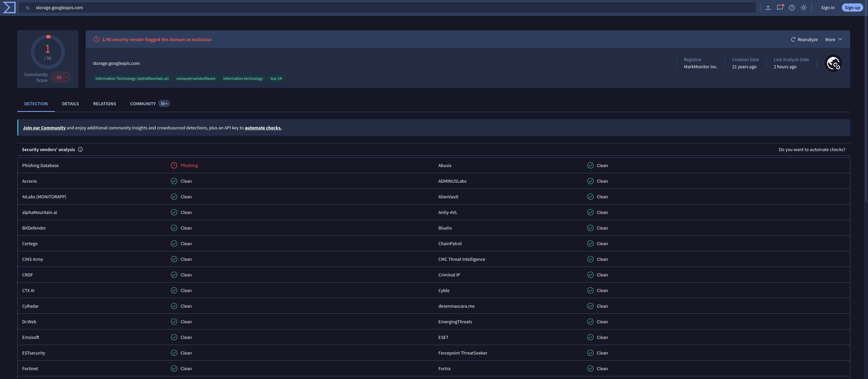The height and width of the screenshot is (379, 868).
Task: Vote community score up arrow
Action: point(67,75)
